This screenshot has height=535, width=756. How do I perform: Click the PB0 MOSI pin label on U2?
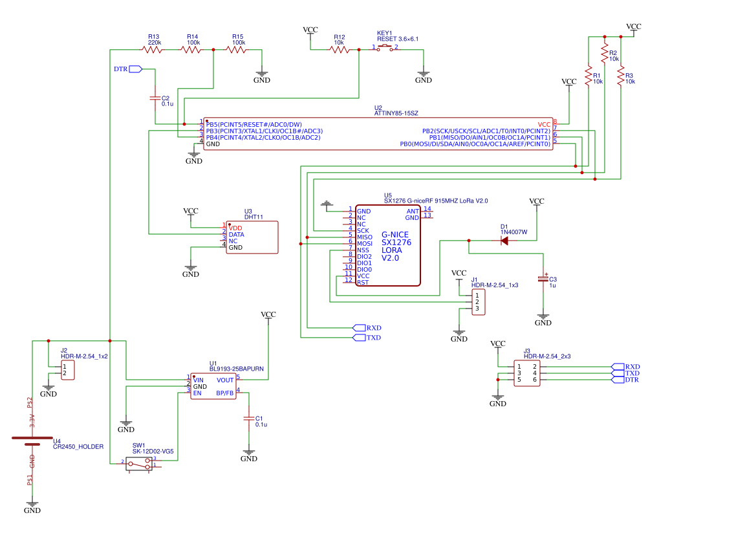pos(475,144)
